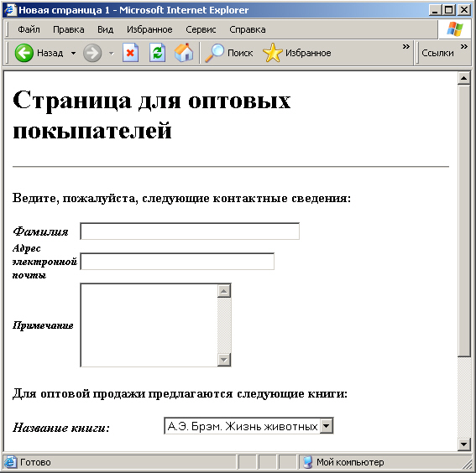Screen dimensions: 476x473
Task: Click the Refresh page icon
Action: point(157,53)
